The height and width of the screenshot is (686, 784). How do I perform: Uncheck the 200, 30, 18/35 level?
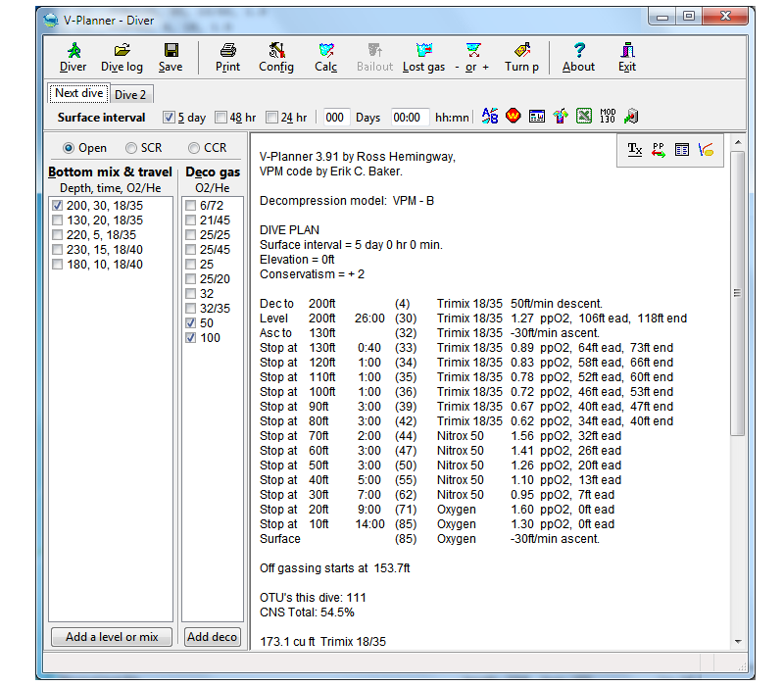tap(58, 206)
